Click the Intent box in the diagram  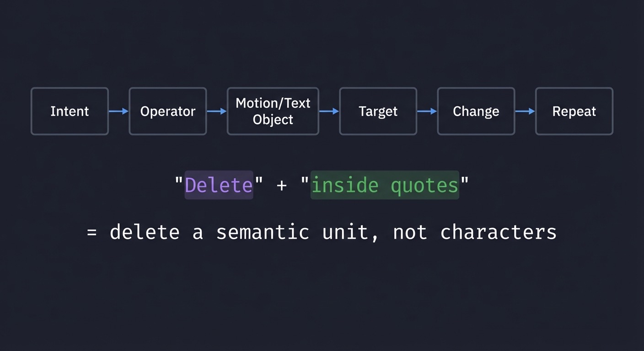point(70,111)
